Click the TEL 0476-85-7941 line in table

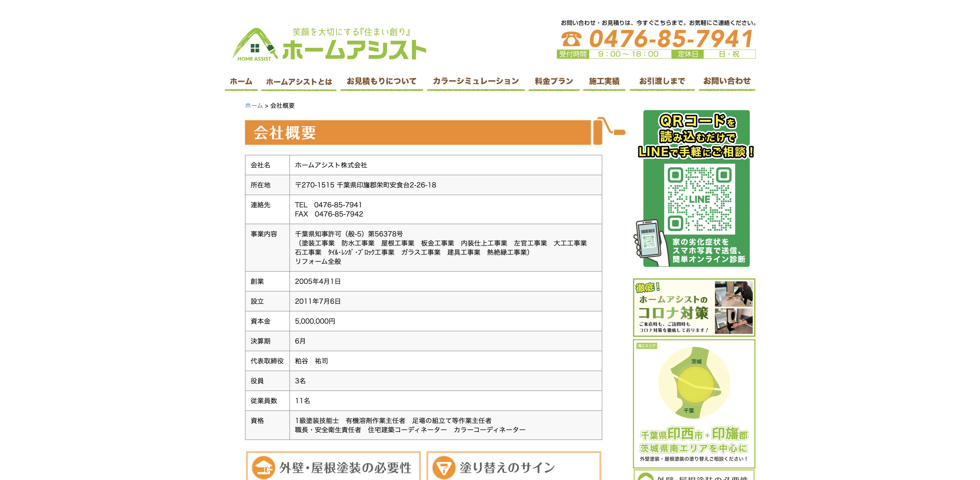[328, 205]
